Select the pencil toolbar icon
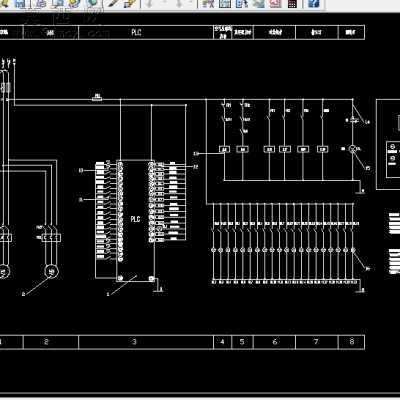The width and height of the screenshot is (400, 400). (x=113, y=4)
